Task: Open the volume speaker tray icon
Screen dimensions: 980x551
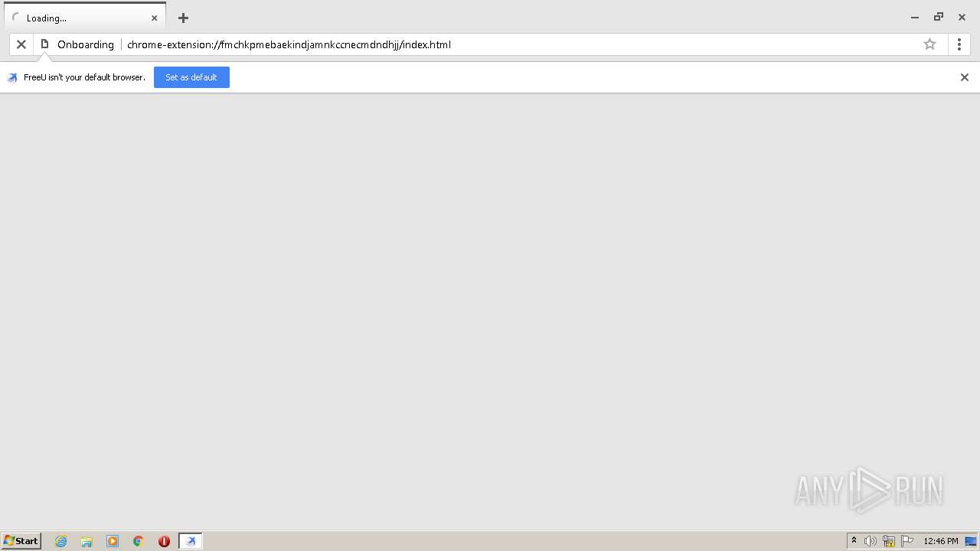Action: [x=871, y=541]
